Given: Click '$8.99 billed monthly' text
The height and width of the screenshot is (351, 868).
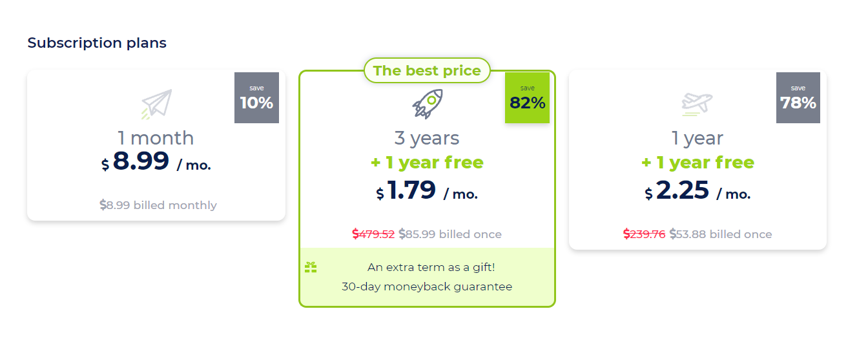Looking at the screenshot, I should click(158, 205).
